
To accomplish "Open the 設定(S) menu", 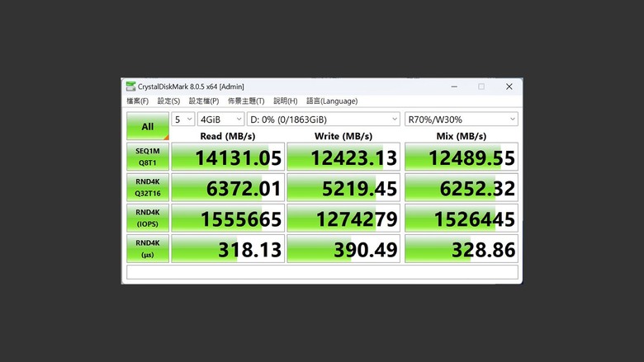I will (168, 101).
